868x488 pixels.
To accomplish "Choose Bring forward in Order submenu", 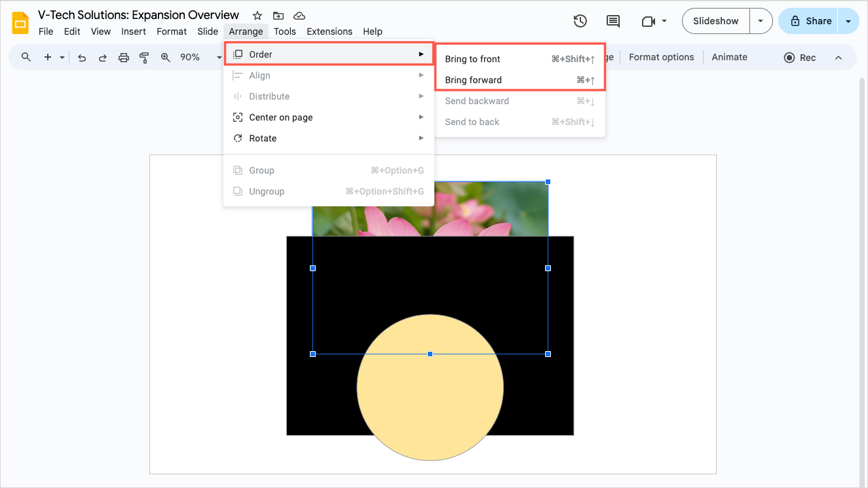I will coord(473,80).
